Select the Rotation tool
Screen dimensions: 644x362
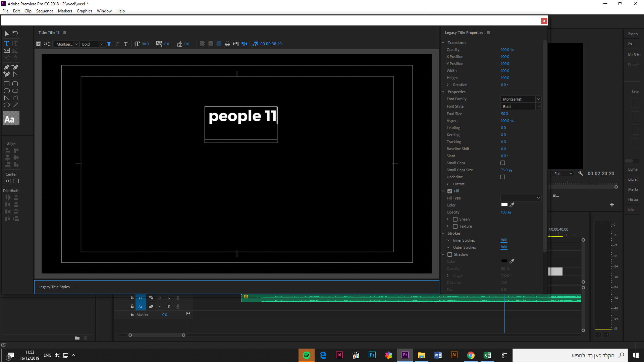[x=15, y=34]
